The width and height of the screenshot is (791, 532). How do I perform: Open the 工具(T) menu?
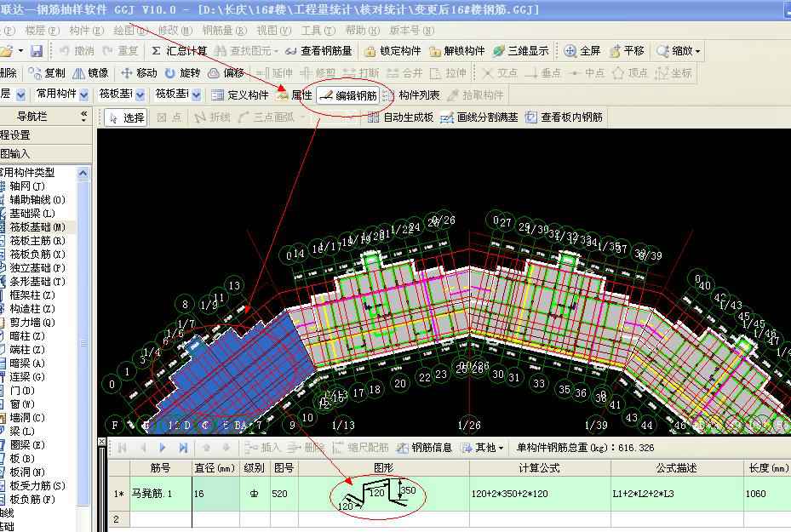click(x=318, y=31)
